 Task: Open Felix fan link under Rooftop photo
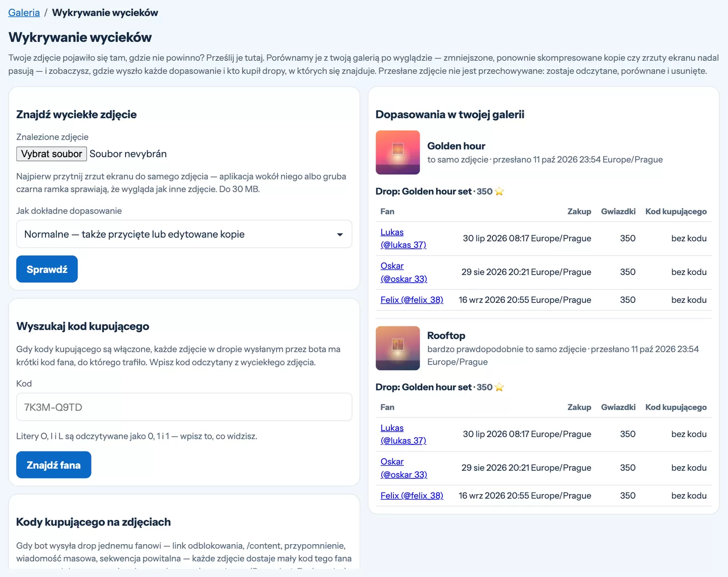click(x=412, y=496)
